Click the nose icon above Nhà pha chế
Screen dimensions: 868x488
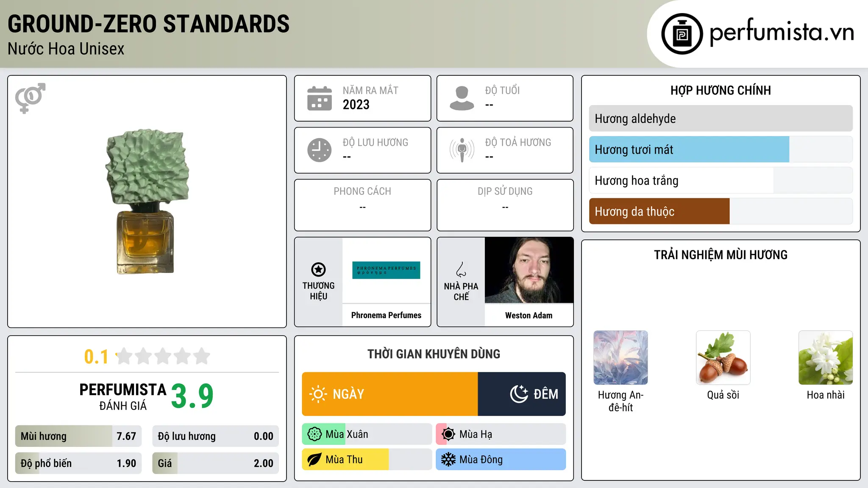461,269
